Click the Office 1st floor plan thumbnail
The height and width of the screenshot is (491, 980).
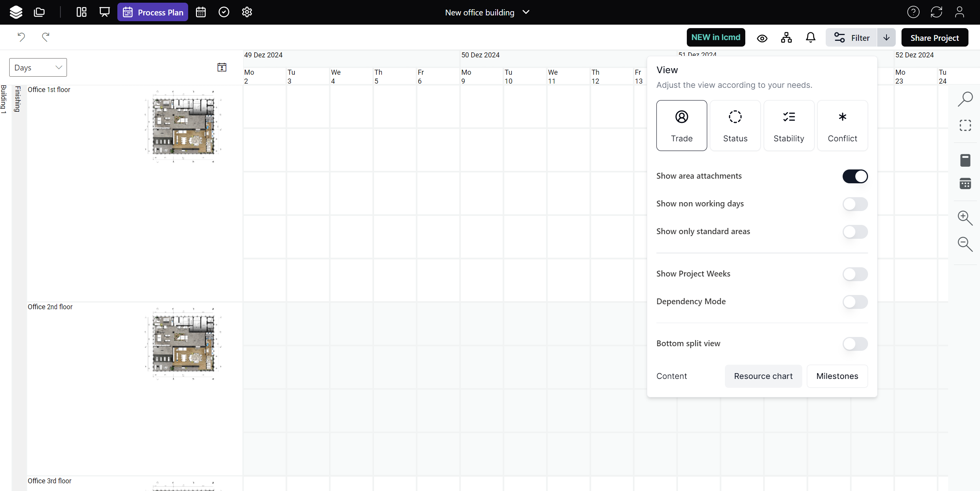[x=183, y=126]
